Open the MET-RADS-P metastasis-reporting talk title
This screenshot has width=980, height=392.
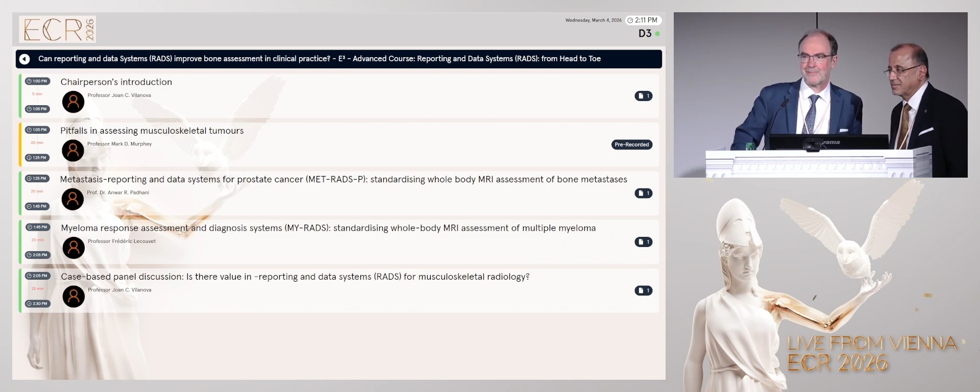pyautogui.click(x=344, y=180)
